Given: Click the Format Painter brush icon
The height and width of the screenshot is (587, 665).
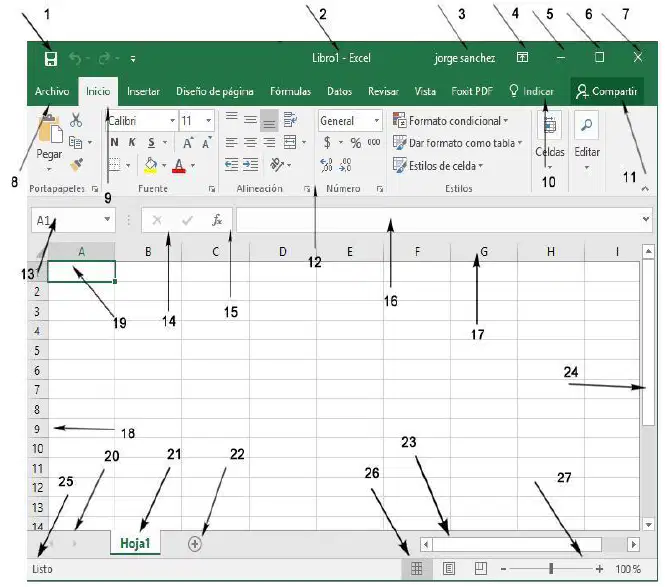Looking at the screenshot, I should point(76,165).
